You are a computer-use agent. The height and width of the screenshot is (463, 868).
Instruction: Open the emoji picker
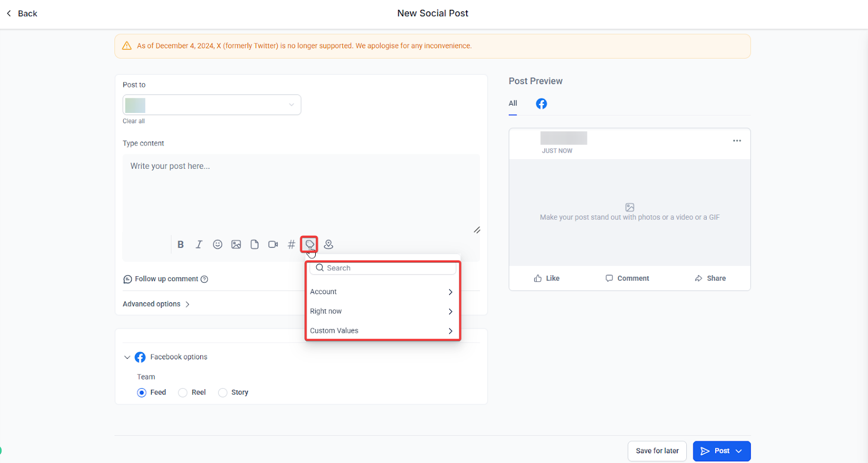tap(218, 244)
